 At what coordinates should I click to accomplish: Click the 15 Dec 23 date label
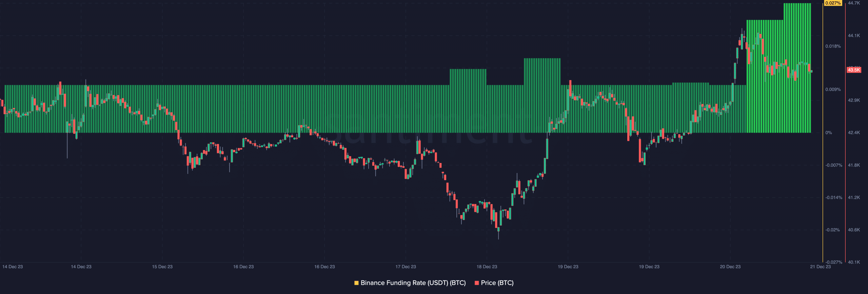coord(162,267)
